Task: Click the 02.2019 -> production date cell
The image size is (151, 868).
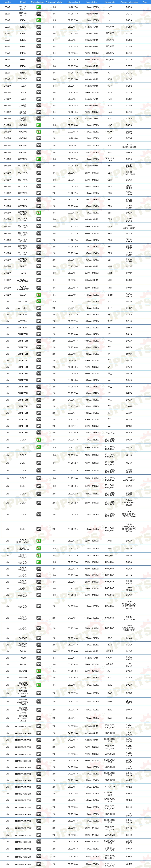Action: pyautogui.click(x=73, y=295)
